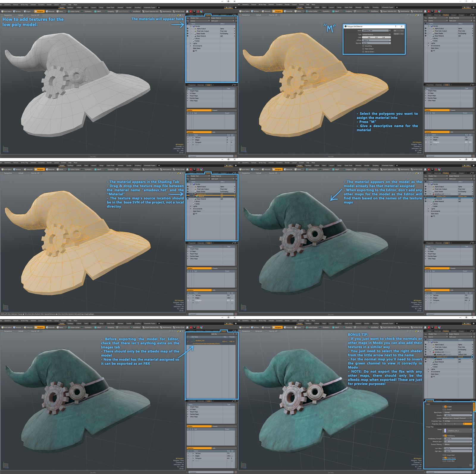Check Invert in the texture layer Properties panel
This screenshot has width=476, height=474.
coord(444,409)
